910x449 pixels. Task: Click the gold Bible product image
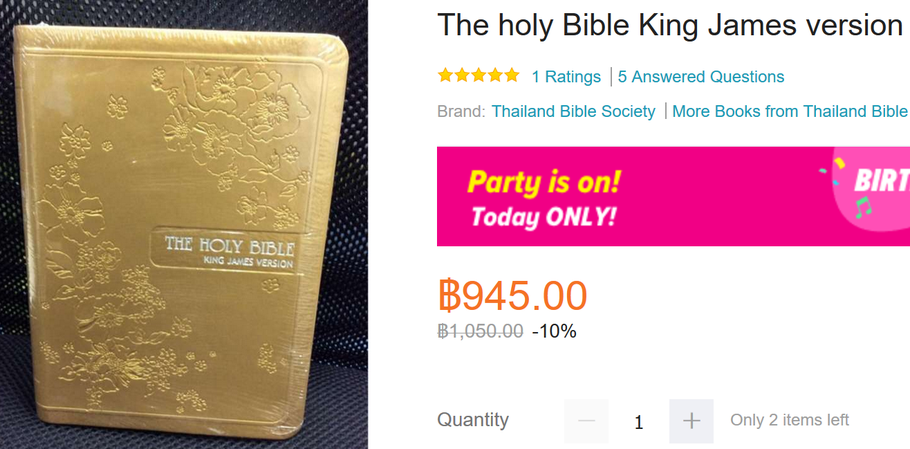tap(183, 224)
